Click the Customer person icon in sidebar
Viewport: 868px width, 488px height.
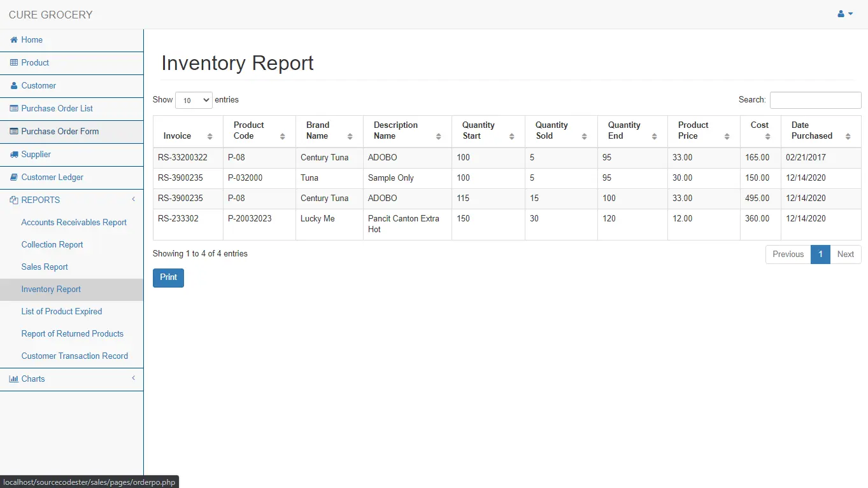[x=14, y=86]
